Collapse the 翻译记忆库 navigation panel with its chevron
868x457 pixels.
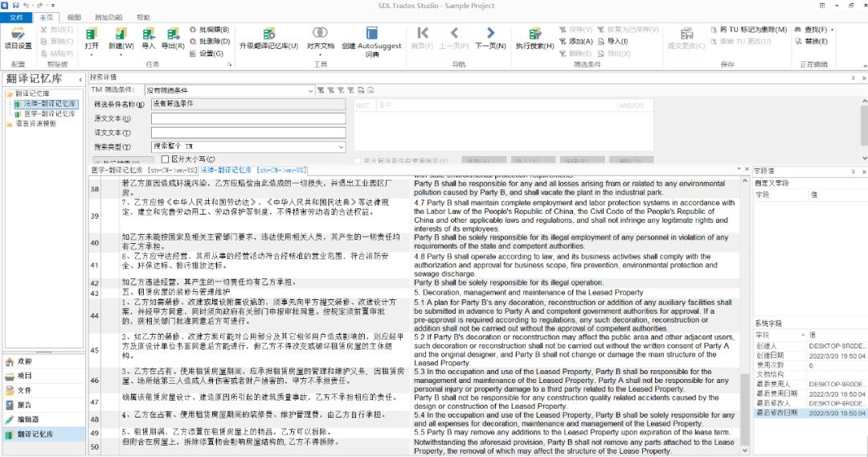[x=80, y=80]
